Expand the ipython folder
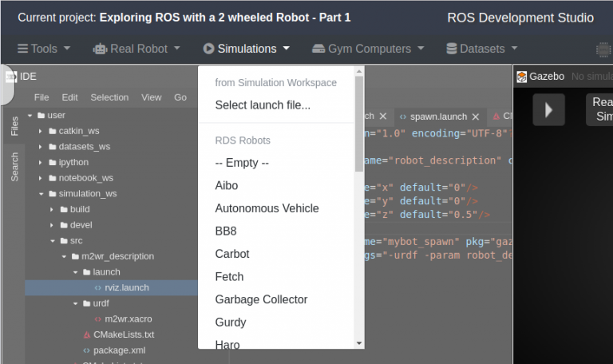Screen dimensions: 613x364 pos(40,162)
